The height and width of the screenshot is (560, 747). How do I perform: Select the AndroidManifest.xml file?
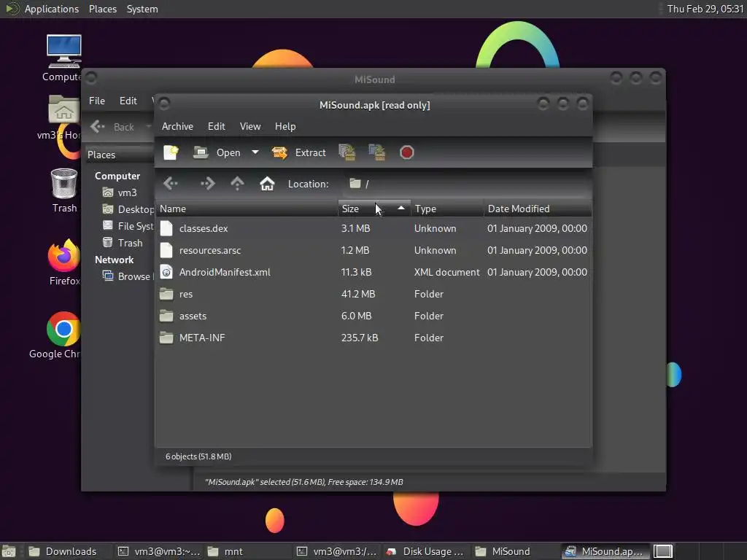(374, 273)
